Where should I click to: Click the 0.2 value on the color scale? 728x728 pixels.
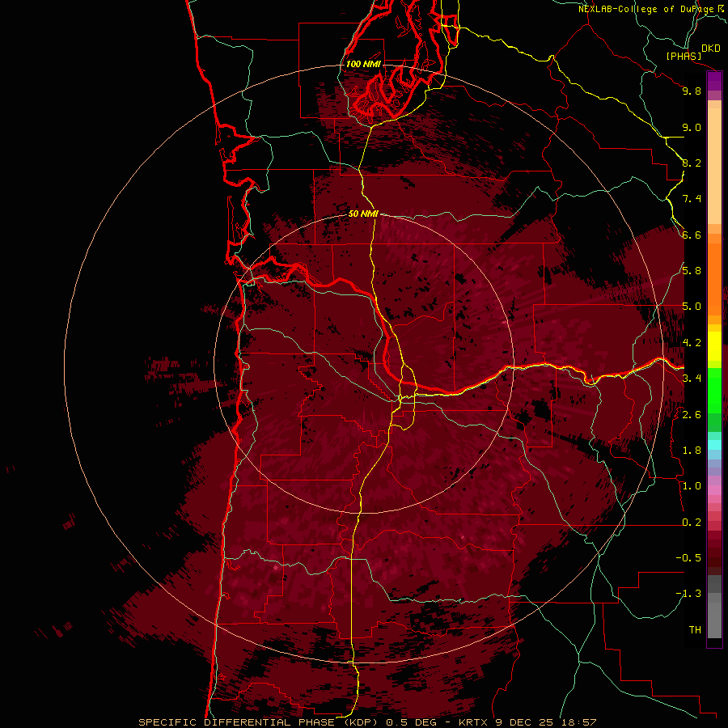692,523
